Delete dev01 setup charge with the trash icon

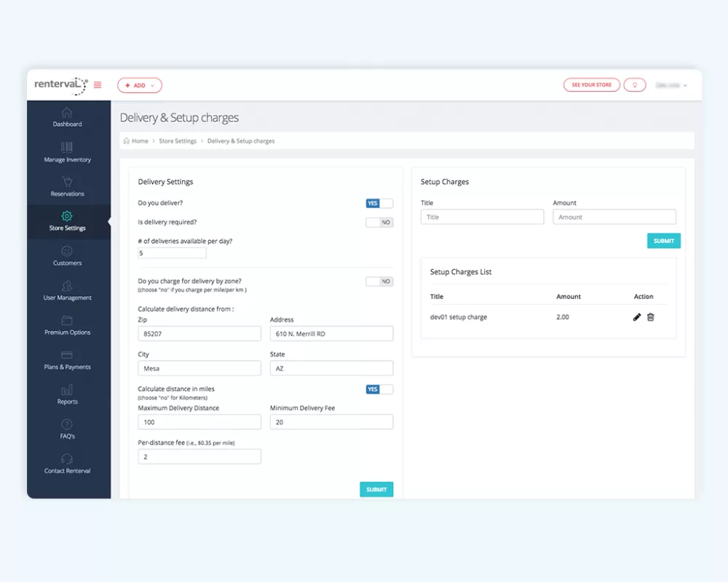pyautogui.click(x=651, y=317)
